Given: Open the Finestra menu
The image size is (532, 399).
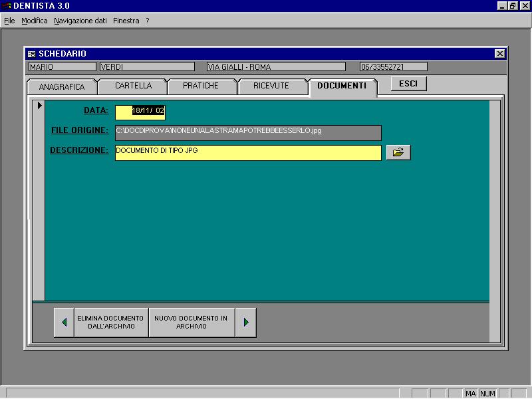Looking at the screenshot, I should [126, 21].
